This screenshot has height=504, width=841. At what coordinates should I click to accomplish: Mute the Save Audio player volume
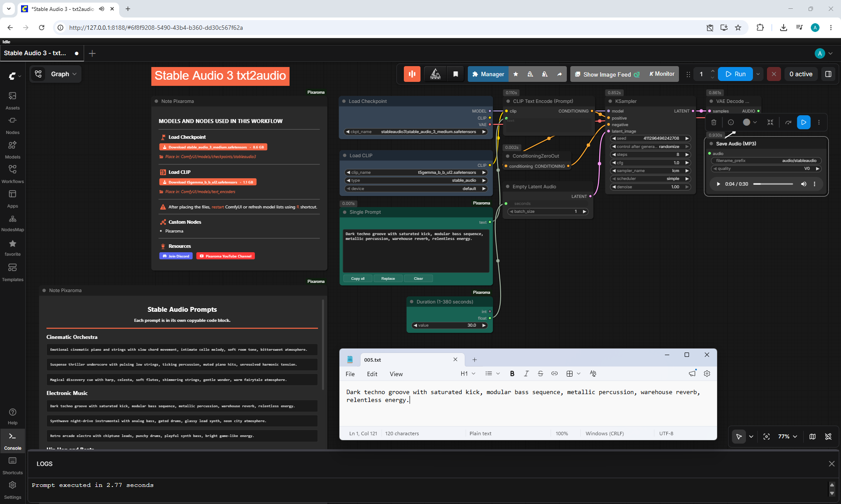click(x=804, y=184)
